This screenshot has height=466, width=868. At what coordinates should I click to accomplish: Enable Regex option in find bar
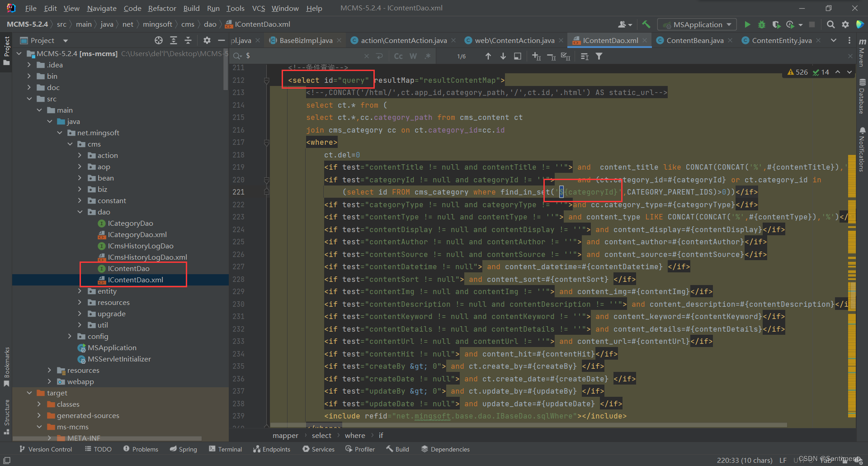click(x=428, y=56)
